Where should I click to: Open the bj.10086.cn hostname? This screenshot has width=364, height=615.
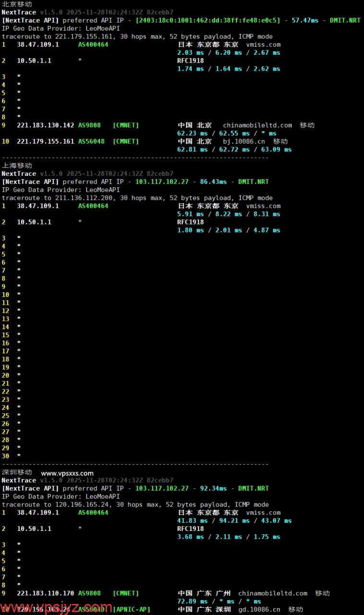pyautogui.click(x=244, y=141)
